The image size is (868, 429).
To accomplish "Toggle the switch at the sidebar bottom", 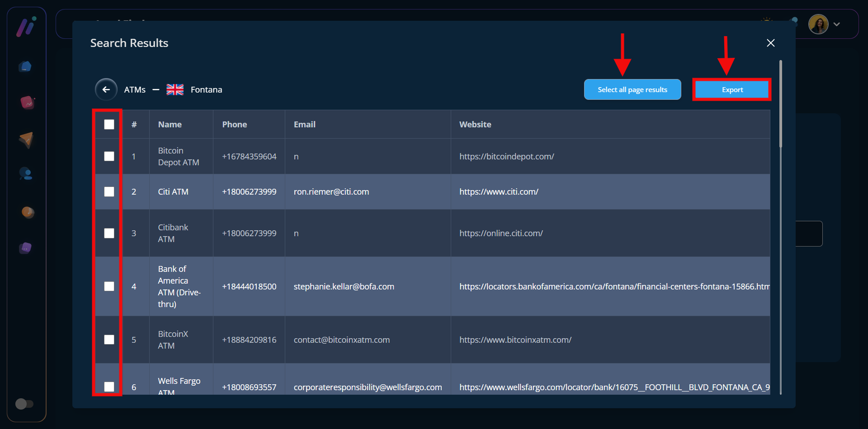I will [x=24, y=403].
